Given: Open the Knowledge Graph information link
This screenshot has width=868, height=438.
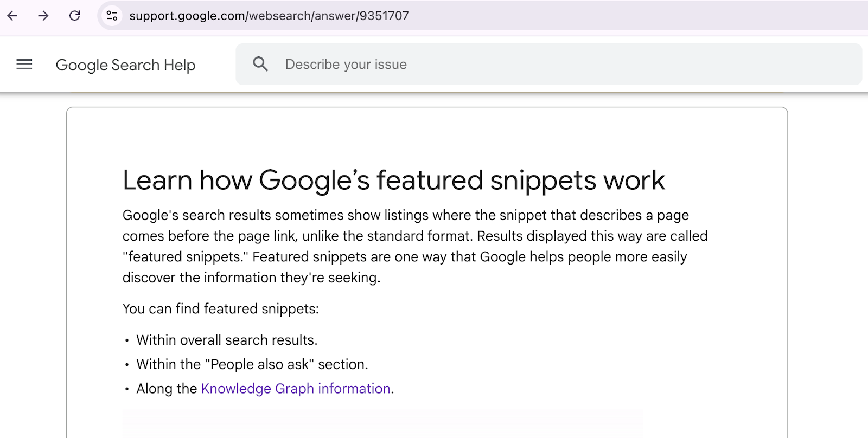Looking at the screenshot, I should click(x=296, y=389).
